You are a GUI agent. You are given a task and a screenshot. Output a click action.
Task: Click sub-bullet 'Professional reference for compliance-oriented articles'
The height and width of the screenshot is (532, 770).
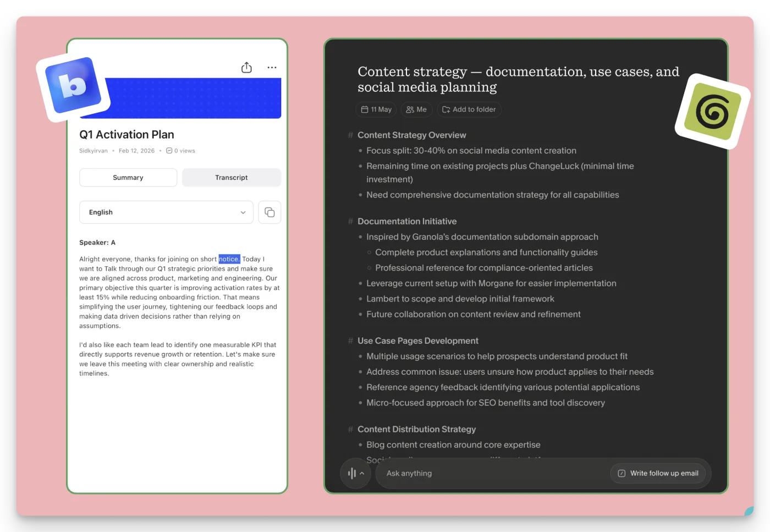(484, 268)
